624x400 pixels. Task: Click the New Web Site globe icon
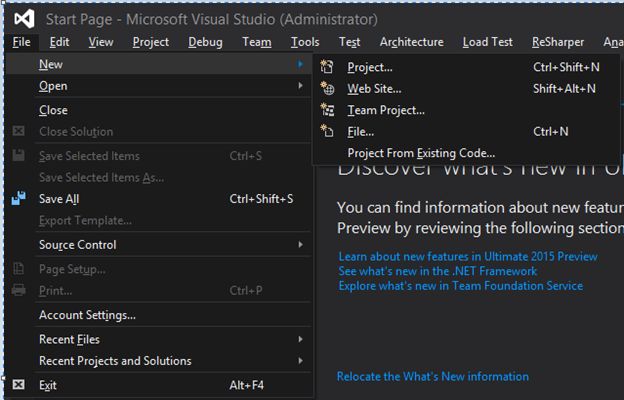(x=327, y=89)
